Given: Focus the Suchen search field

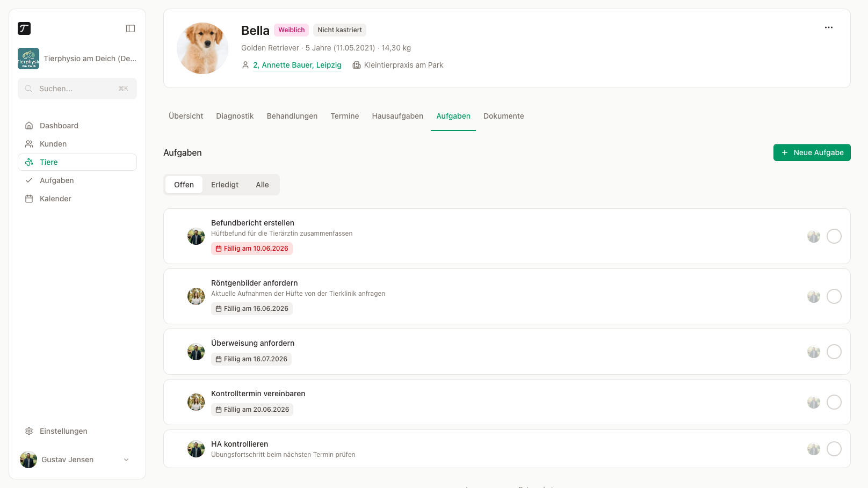Looking at the screenshot, I should click(77, 89).
